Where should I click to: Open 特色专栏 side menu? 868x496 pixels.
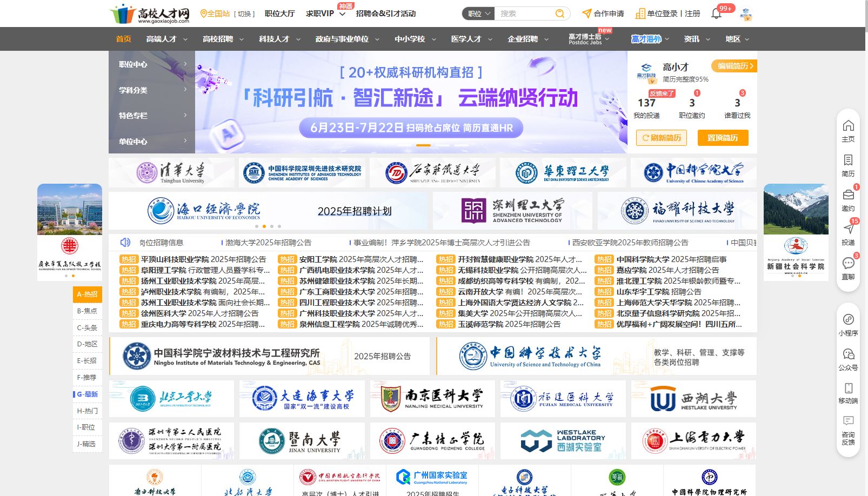tap(152, 116)
